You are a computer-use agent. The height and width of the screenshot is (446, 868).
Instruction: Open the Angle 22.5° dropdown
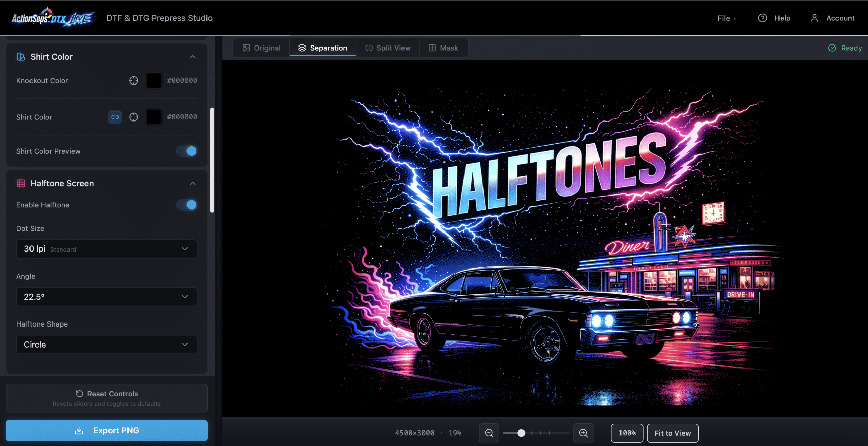(106, 297)
